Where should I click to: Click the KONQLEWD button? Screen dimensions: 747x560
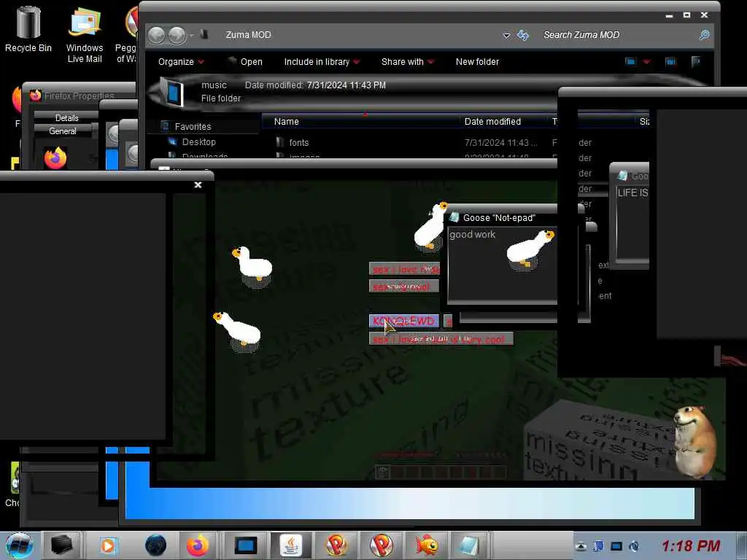403,321
